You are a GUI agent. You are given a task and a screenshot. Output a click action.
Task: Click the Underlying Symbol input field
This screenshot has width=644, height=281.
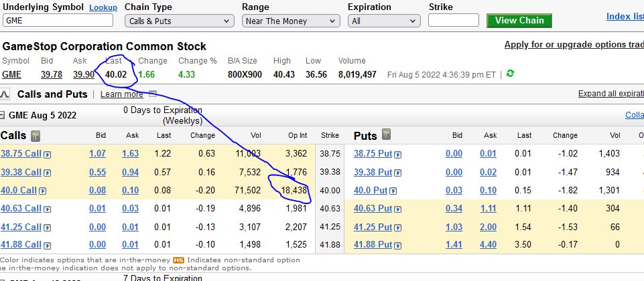[x=58, y=20]
